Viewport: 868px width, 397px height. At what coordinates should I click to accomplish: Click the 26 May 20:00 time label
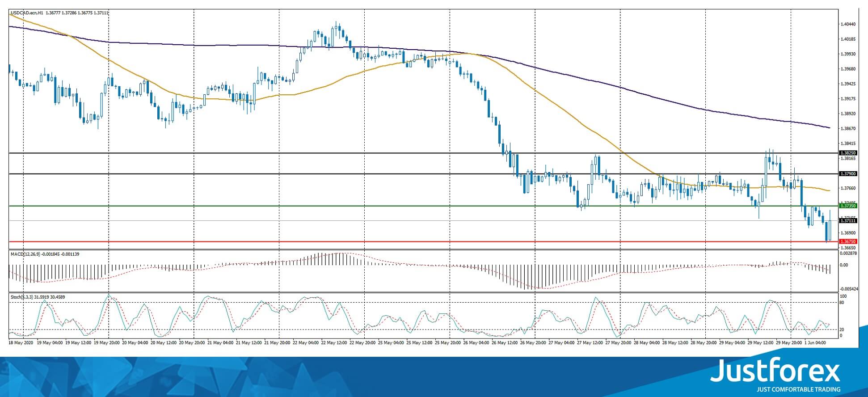pos(534,343)
